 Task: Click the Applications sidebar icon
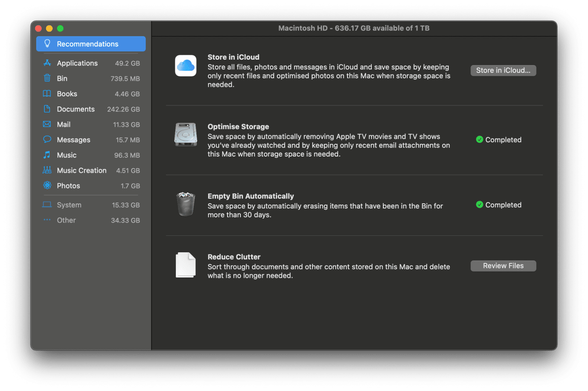tap(47, 63)
